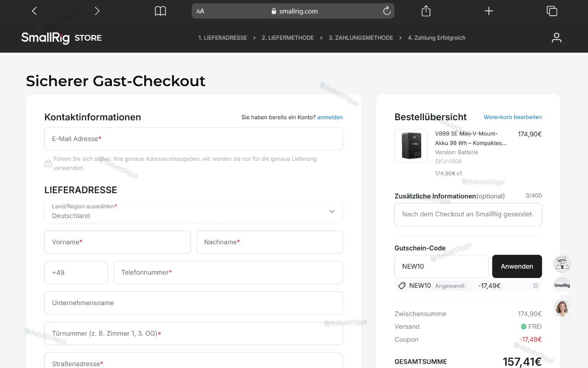Go to step 2. LIEFERMETHODE
588x368 pixels.
pyautogui.click(x=288, y=38)
